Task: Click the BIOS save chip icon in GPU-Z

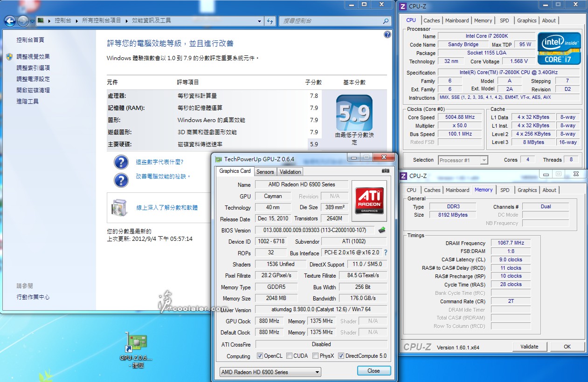Action: click(382, 230)
